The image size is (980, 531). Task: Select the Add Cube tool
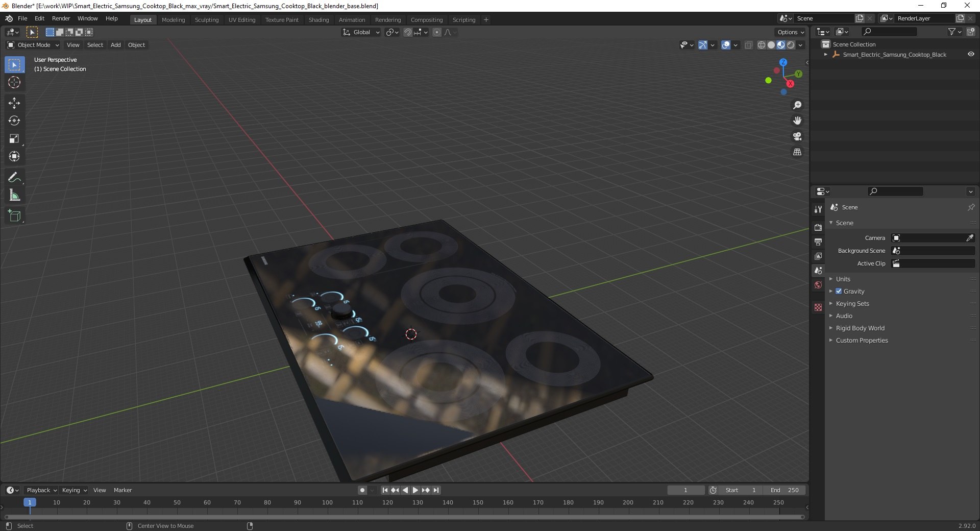(x=14, y=216)
